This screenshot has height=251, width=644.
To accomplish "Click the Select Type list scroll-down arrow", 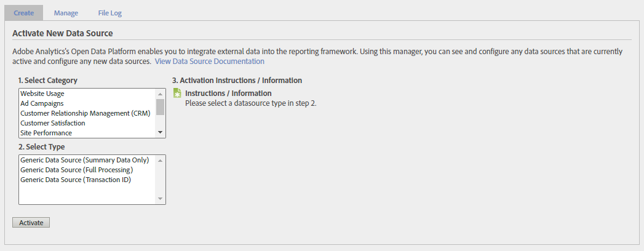I will pos(160,199).
